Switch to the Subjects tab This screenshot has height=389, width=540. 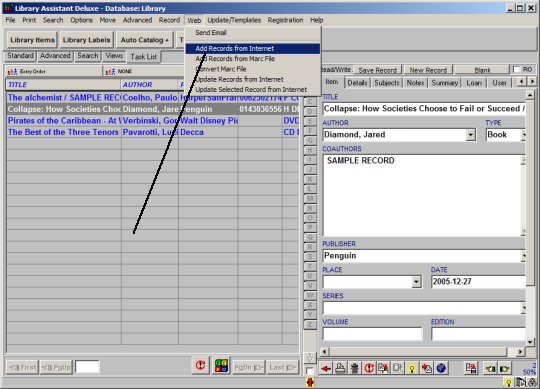(x=387, y=83)
